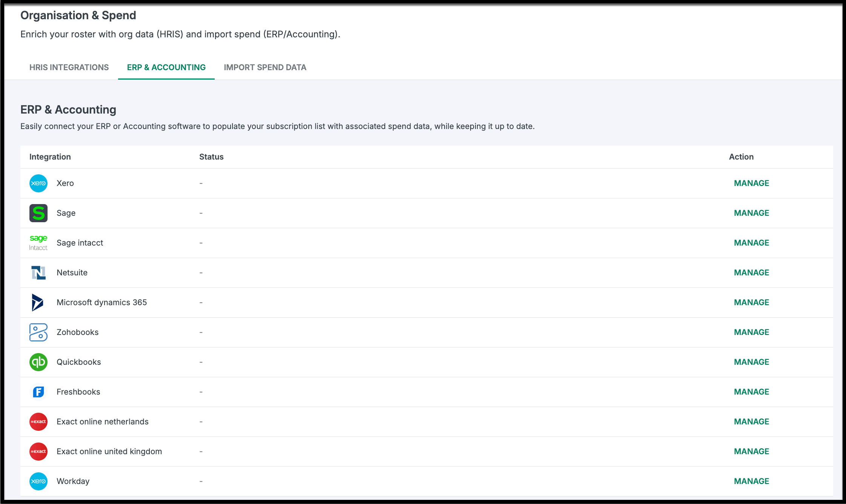This screenshot has height=504, width=846.
Task: Manage Exact online united kingdom integration
Action: [x=751, y=452]
